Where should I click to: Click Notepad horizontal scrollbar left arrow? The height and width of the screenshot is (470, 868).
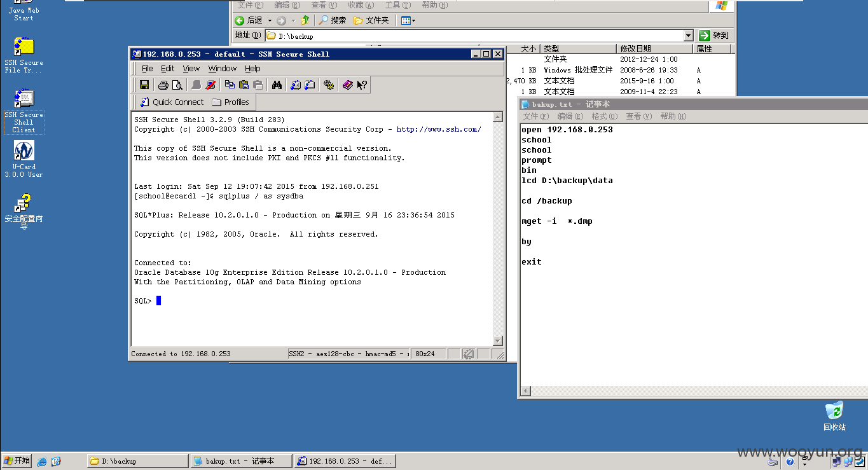click(526, 391)
